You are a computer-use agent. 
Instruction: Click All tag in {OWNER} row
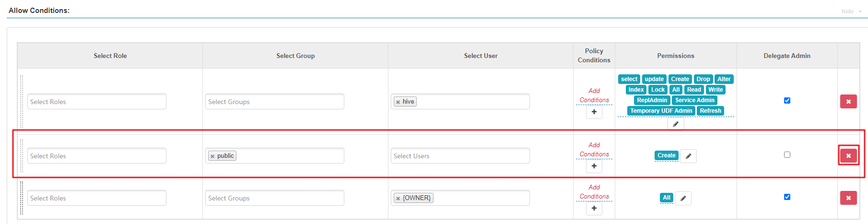click(667, 198)
